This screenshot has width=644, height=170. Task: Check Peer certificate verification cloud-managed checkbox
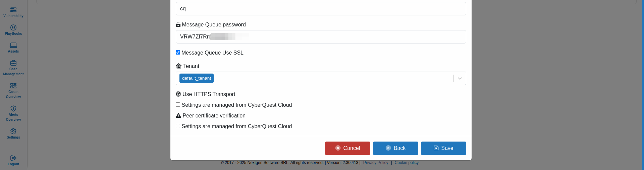[x=178, y=126]
